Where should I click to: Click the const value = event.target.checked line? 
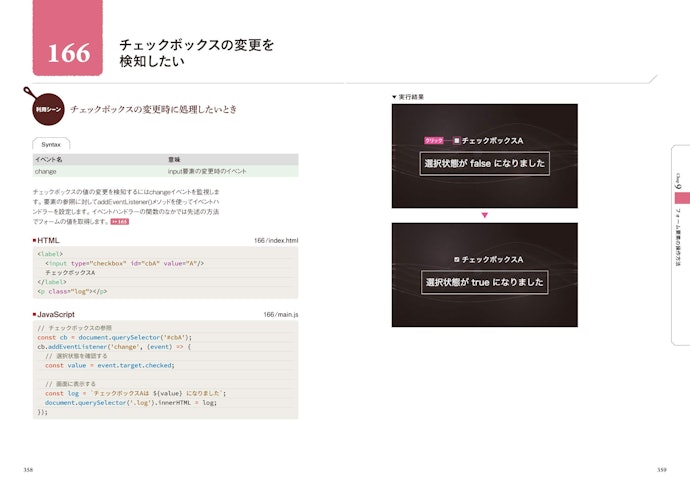[x=110, y=365]
